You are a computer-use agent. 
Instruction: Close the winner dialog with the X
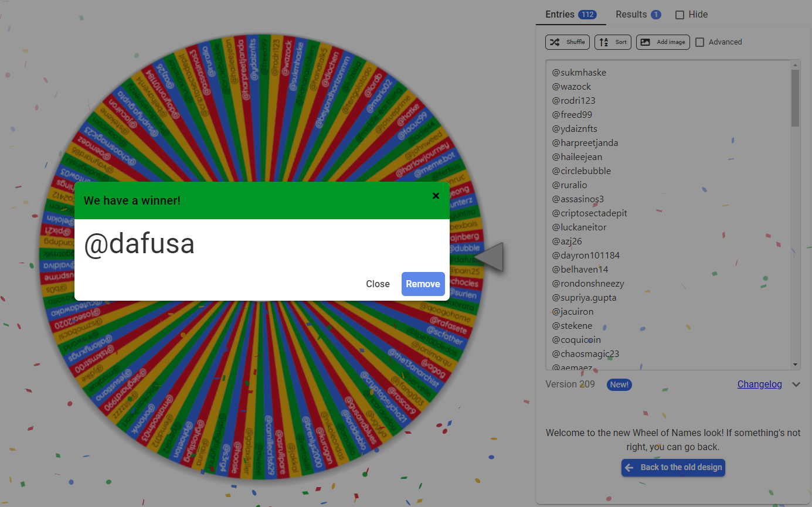(x=436, y=196)
